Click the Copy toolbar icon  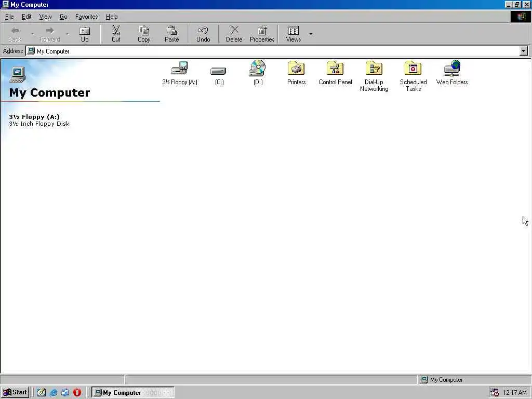pos(144,34)
